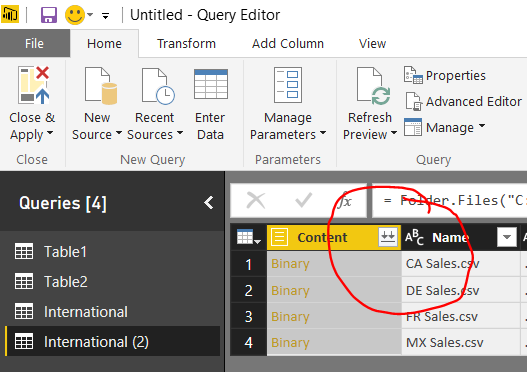
Task: Open the table options corner icon
Action: (248, 237)
